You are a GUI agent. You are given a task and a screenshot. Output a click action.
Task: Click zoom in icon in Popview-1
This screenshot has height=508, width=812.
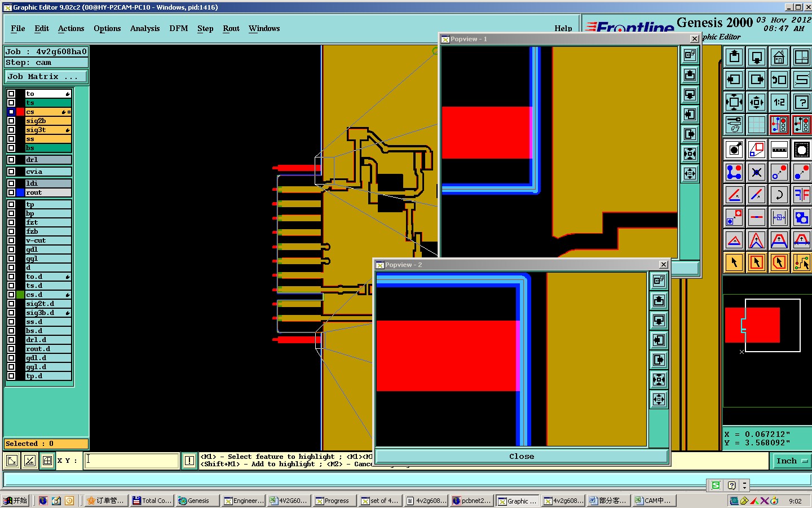point(690,154)
